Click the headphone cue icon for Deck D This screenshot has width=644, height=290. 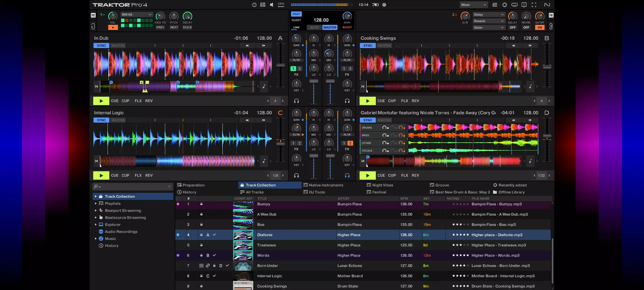pos(347,175)
